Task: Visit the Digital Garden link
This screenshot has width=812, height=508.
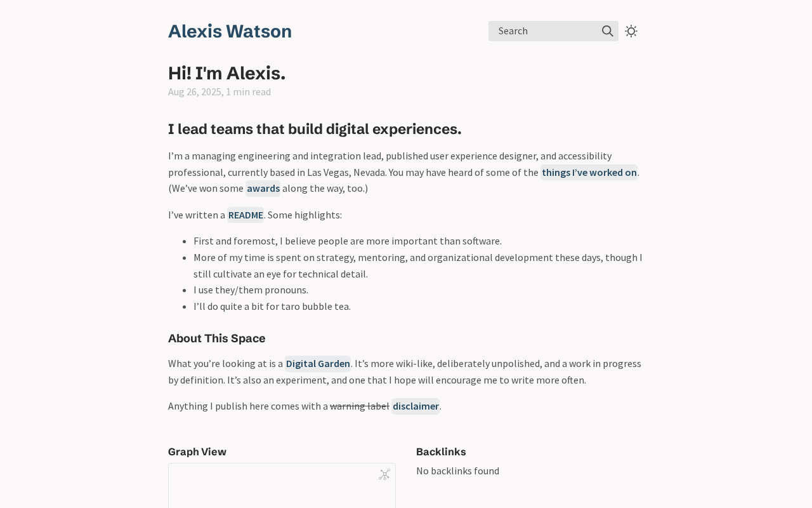Action: 318,364
